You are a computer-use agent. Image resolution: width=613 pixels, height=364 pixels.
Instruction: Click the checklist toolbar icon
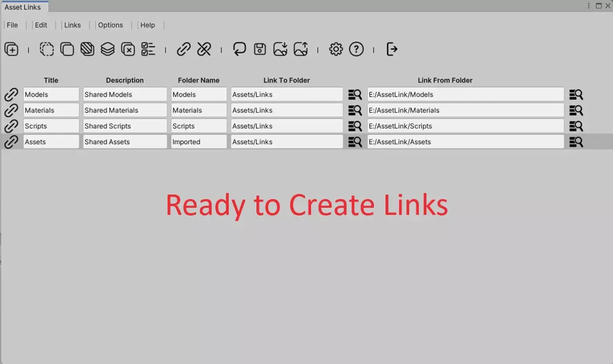click(x=148, y=50)
